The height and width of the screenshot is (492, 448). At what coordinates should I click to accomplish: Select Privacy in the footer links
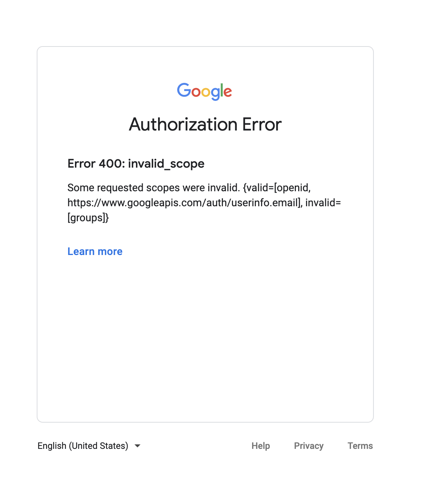[x=309, y=446]
